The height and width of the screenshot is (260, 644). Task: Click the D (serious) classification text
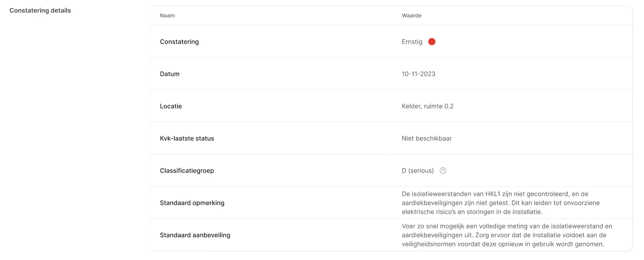[418, 170]
